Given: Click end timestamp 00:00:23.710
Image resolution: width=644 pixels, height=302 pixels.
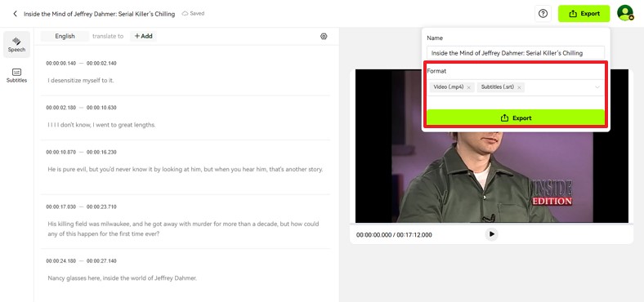Looking at the screenshot, I should coord(101,207).
